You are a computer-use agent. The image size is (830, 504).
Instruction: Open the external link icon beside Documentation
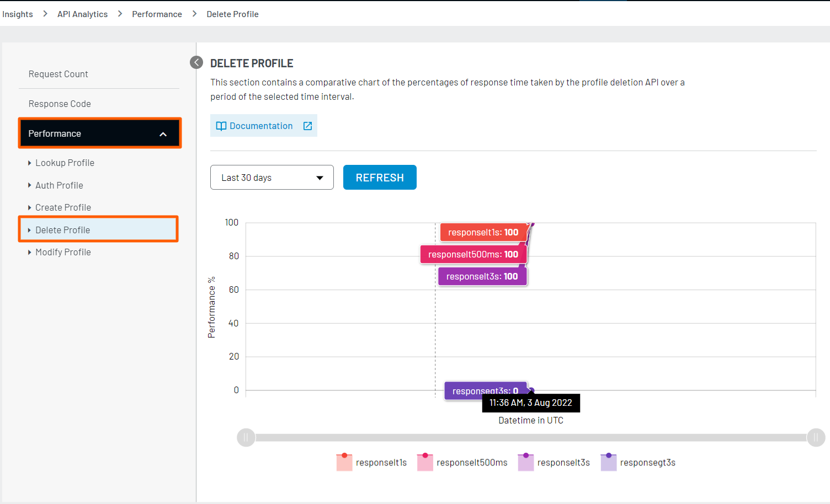[307, 126]
